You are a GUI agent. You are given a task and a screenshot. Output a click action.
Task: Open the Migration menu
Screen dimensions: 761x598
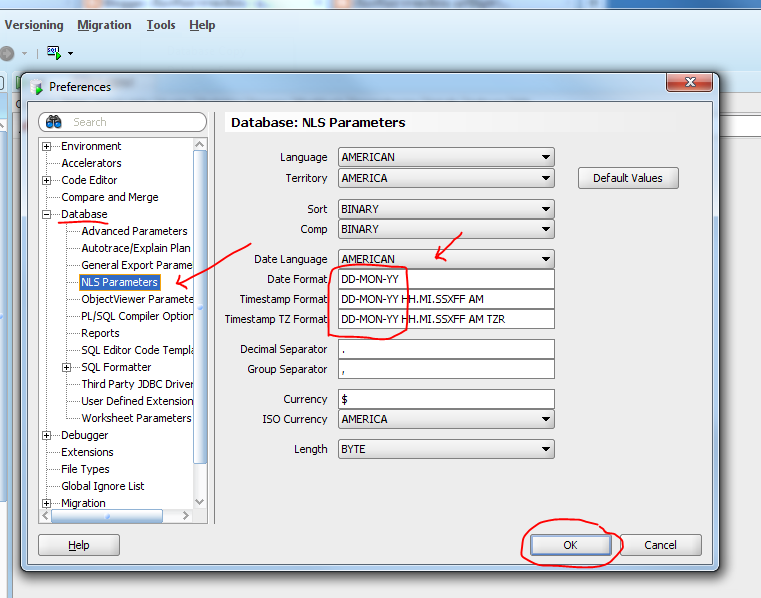pyautogui.click(x=104, y=25)
